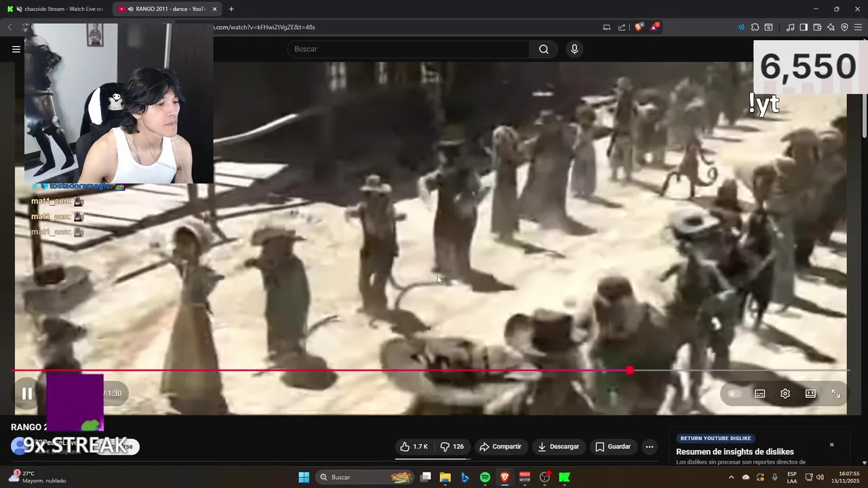The width and height of the screenshot is (868, 488).
Task: Save video with the Guardar button
Action: pos(613,447)
